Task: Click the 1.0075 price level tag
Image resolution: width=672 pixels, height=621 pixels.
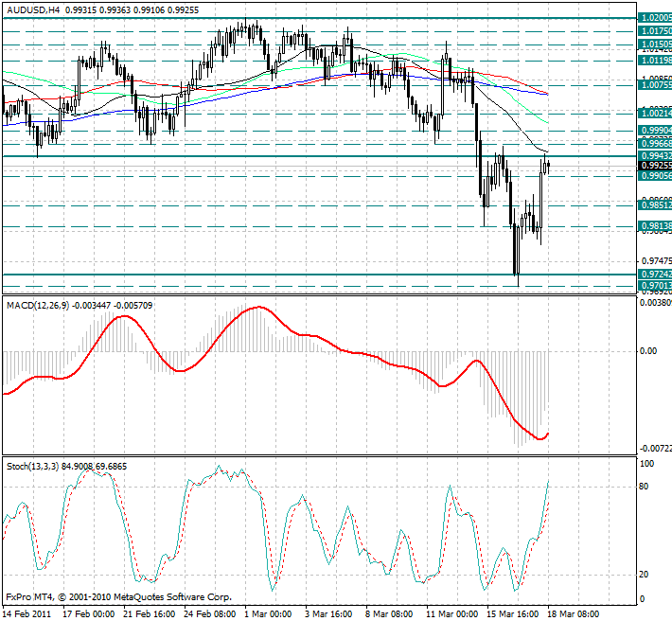Action: (x=655, y=85)
